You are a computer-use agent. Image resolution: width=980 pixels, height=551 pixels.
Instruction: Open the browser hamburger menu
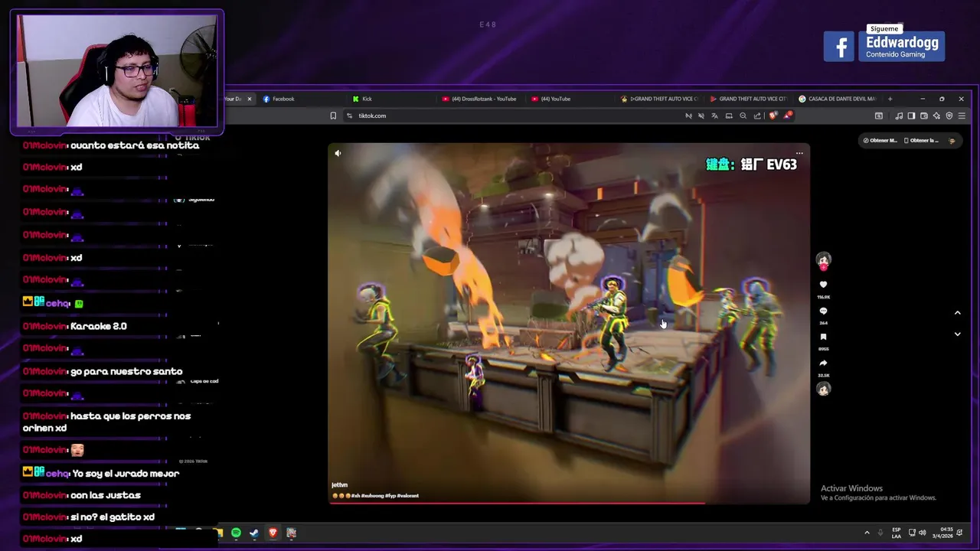tap(962, 116)
